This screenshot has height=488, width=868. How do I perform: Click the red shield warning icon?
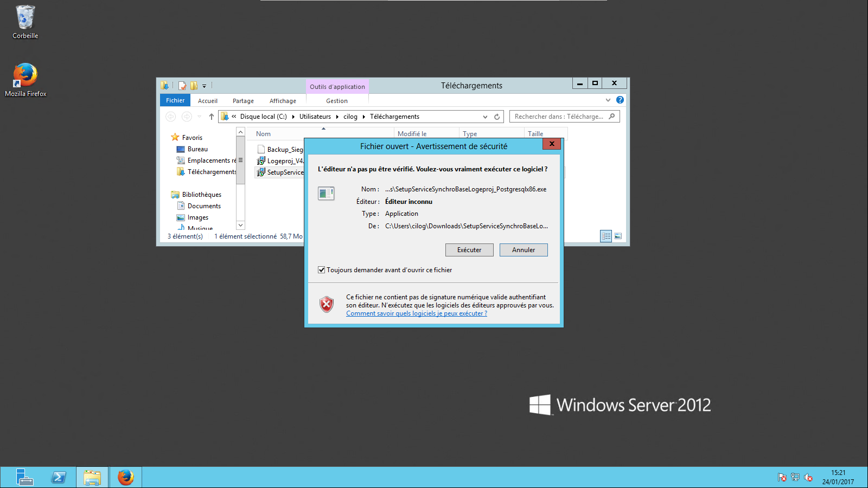(x=327, y=304)
